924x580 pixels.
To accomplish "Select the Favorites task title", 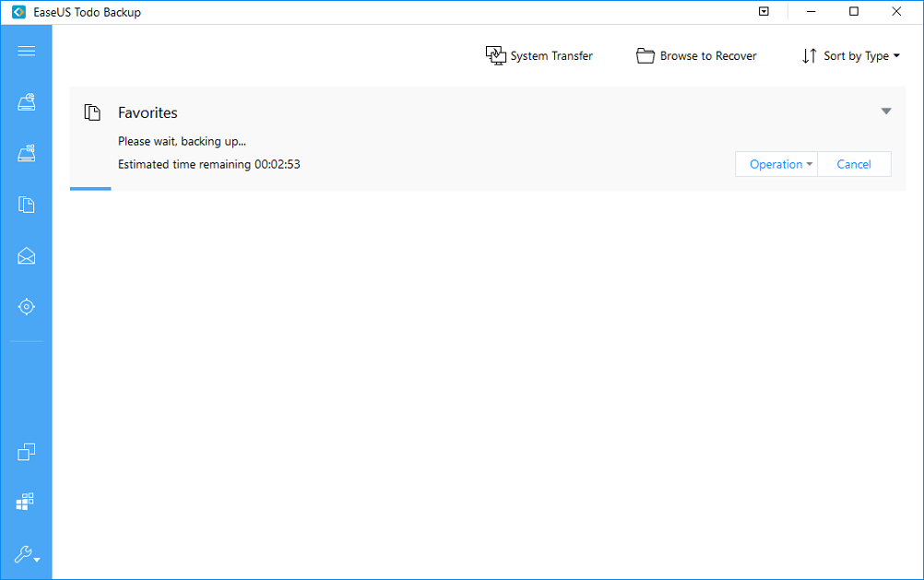I will (148, 112).
